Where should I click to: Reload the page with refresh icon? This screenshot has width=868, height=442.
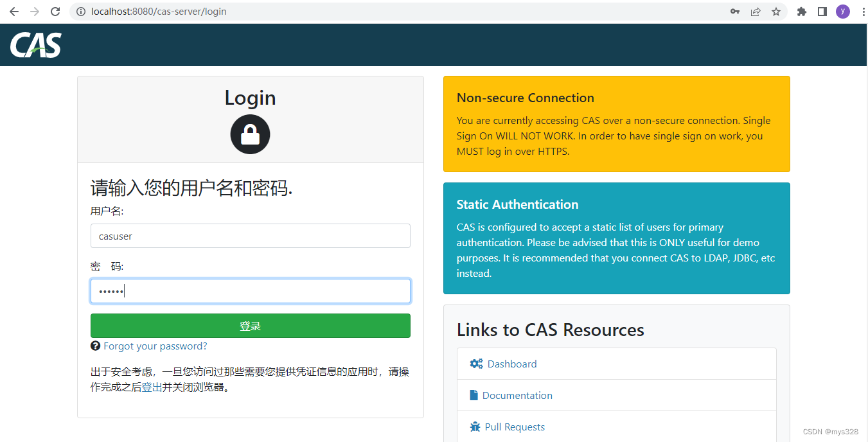(x=55, y=12)
